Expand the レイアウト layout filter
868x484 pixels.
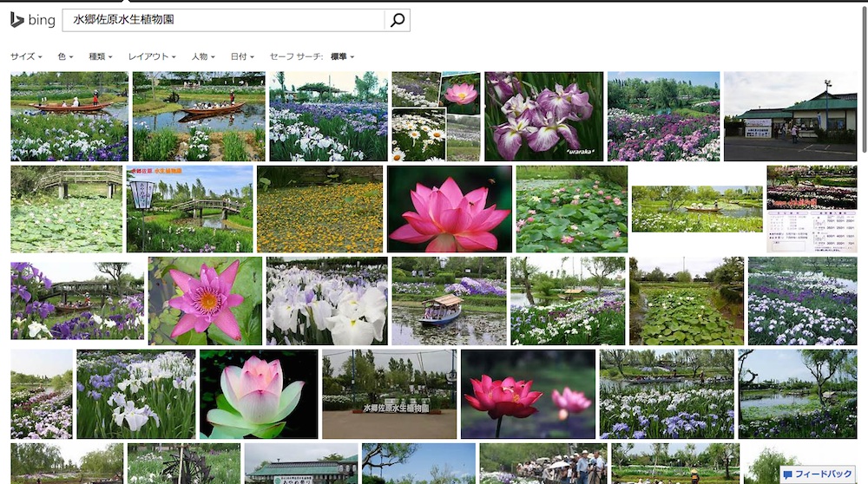[152, 56]
